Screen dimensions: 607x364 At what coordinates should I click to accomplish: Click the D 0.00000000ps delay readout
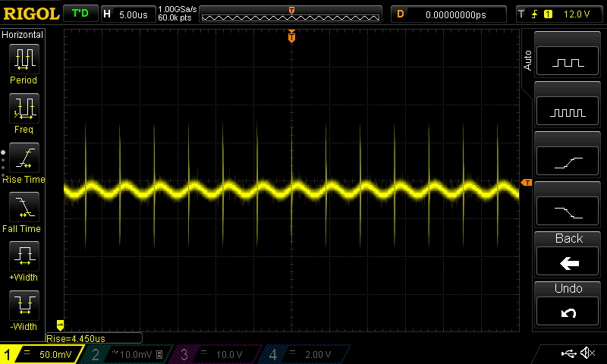pos(448,14)
